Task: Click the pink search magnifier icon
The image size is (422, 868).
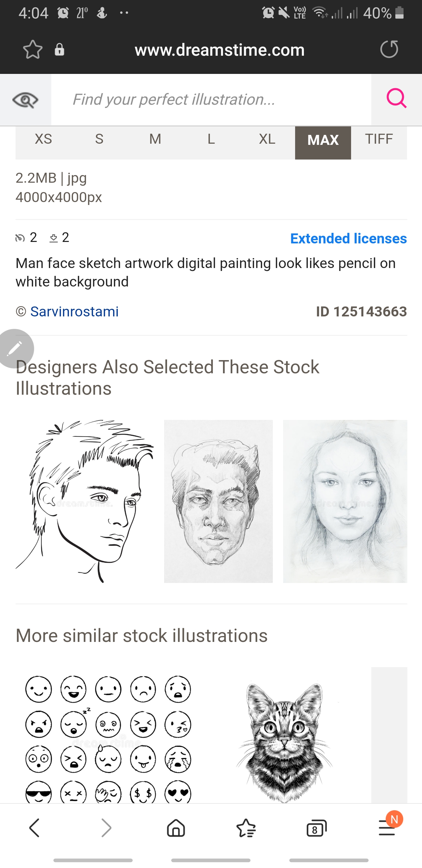Action: (x=397, y=99)
